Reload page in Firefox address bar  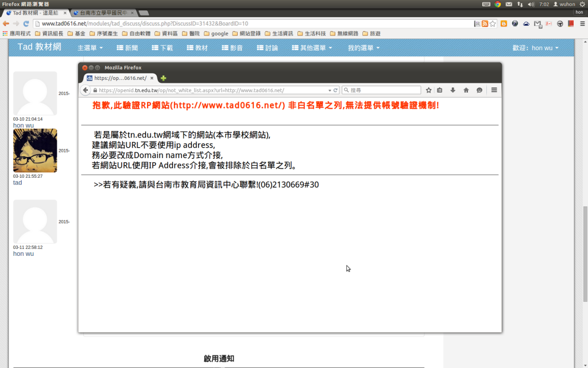point(336,90)
